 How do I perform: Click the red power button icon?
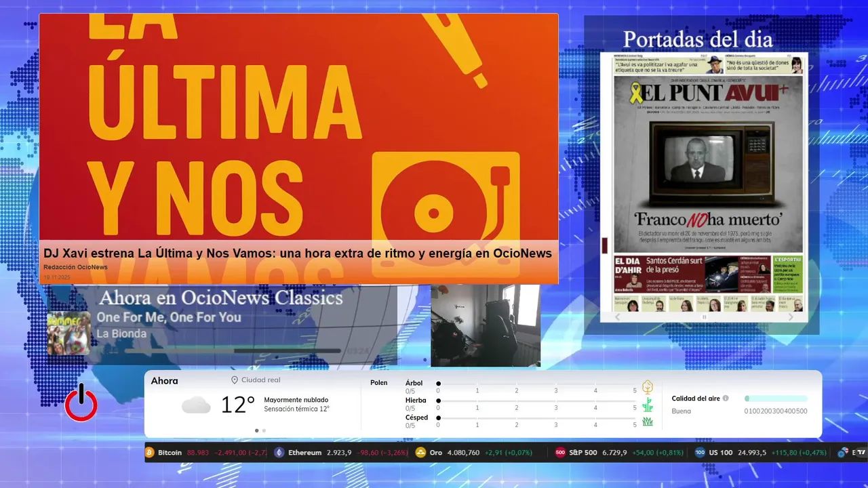tap(81, 403)
